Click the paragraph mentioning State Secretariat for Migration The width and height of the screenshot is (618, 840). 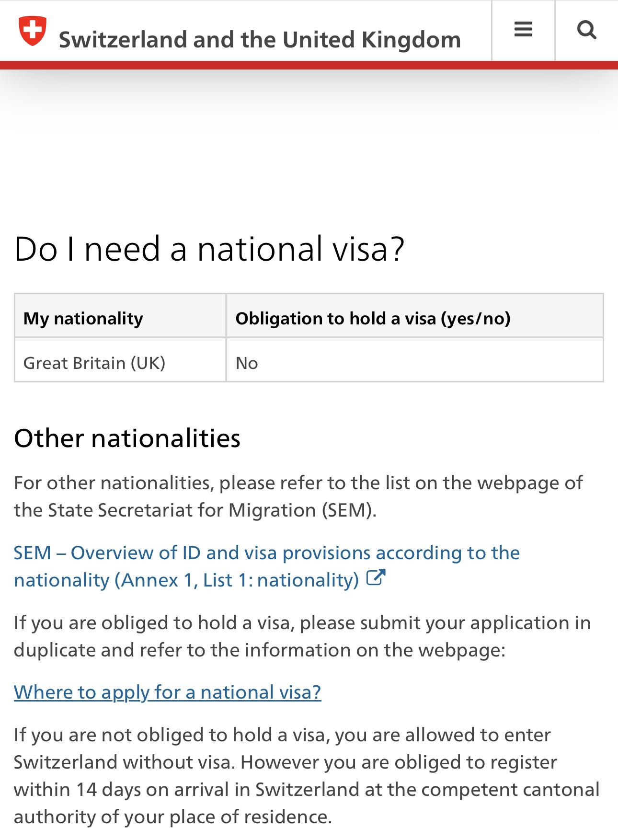coord(298,496)
